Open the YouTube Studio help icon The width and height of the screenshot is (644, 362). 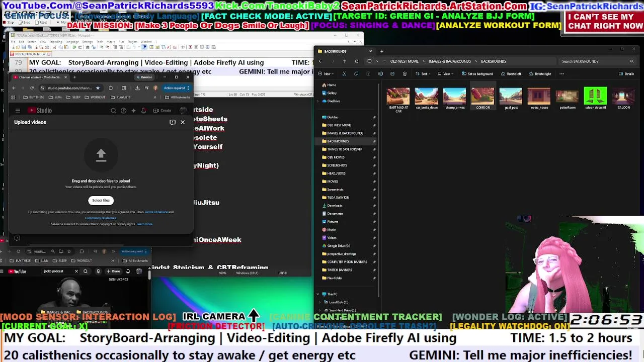point(123,111)
